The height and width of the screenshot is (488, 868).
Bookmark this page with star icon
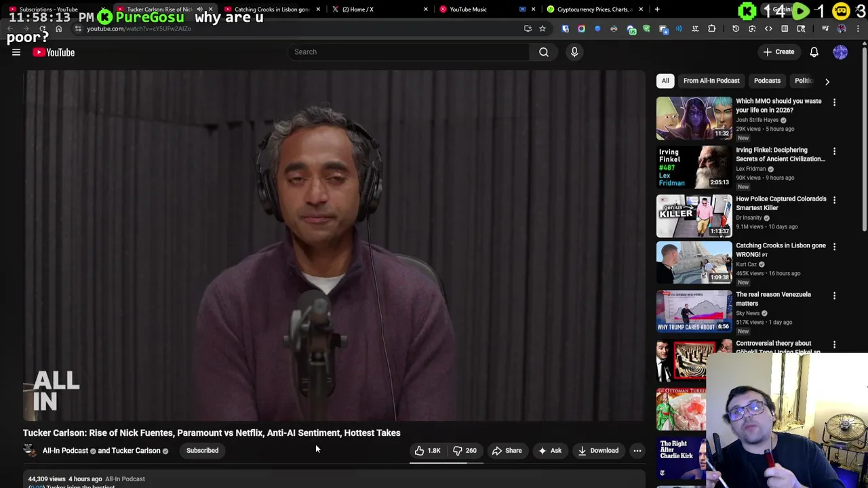pos(542,28)
